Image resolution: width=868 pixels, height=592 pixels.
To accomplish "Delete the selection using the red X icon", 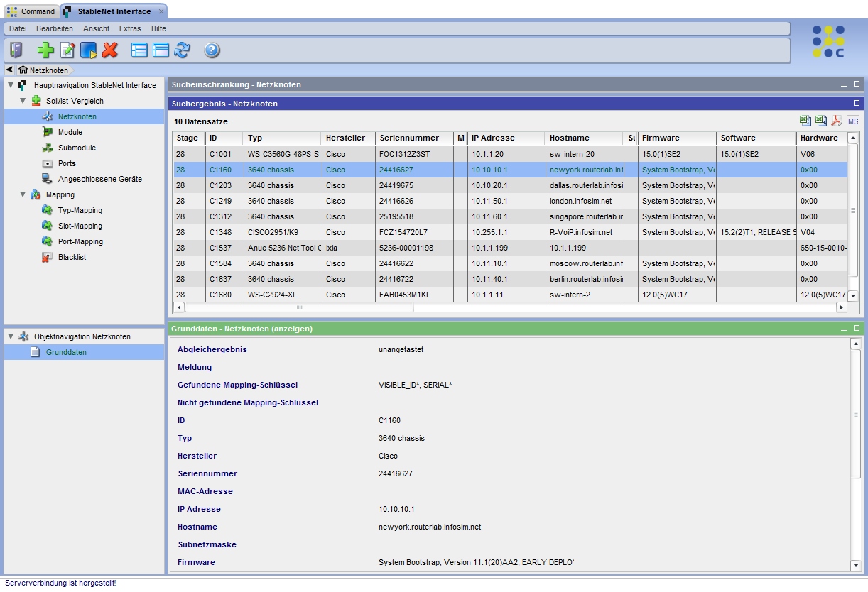I will click(x=108, y=50).
